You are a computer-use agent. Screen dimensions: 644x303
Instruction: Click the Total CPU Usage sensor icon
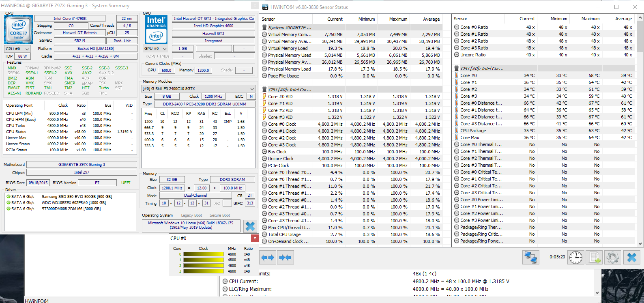click(264, 234)
